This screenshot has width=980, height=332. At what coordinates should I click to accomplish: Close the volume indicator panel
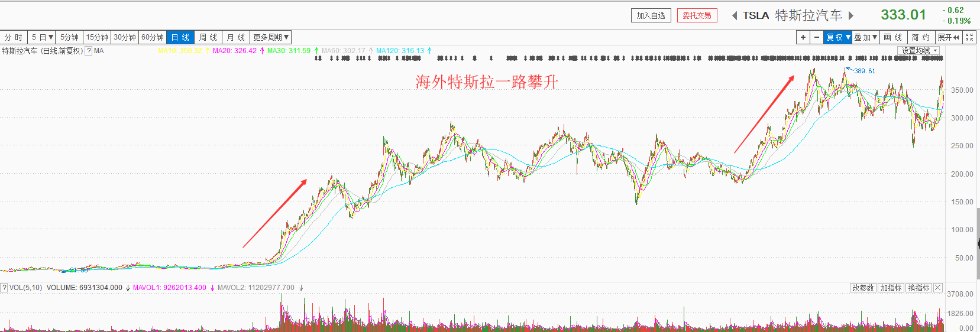pos(938,288)
